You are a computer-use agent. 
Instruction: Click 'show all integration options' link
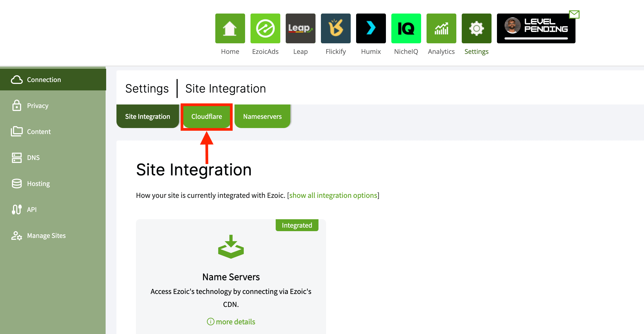click(333, 195)
